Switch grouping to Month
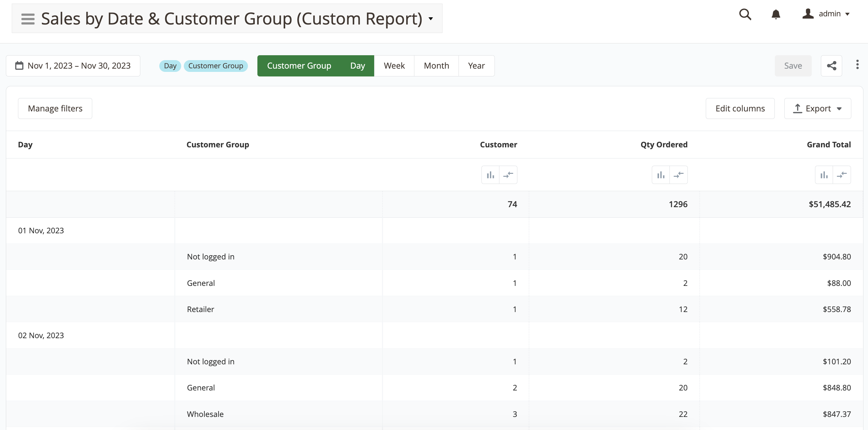The width and height of the screenshot is (868, 430). pyautogui.click(x=436, y=66)
